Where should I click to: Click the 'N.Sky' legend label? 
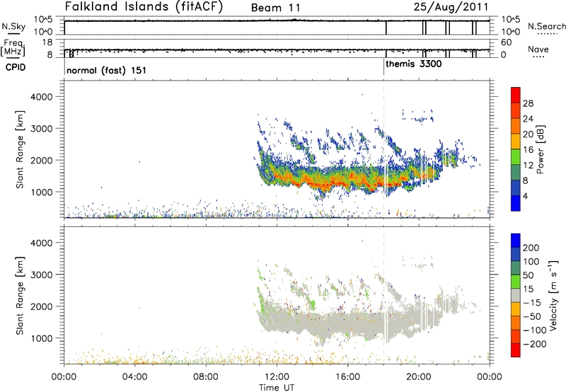click(13, 26)
